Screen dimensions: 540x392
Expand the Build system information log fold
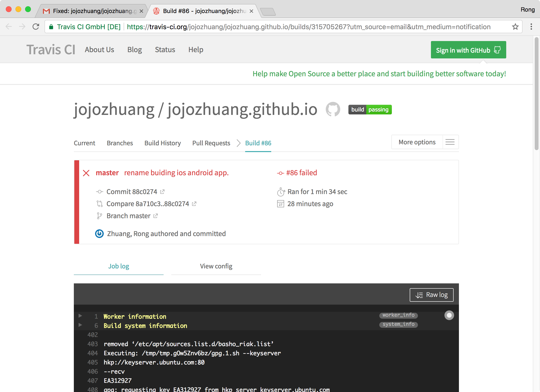coord(80,325)
